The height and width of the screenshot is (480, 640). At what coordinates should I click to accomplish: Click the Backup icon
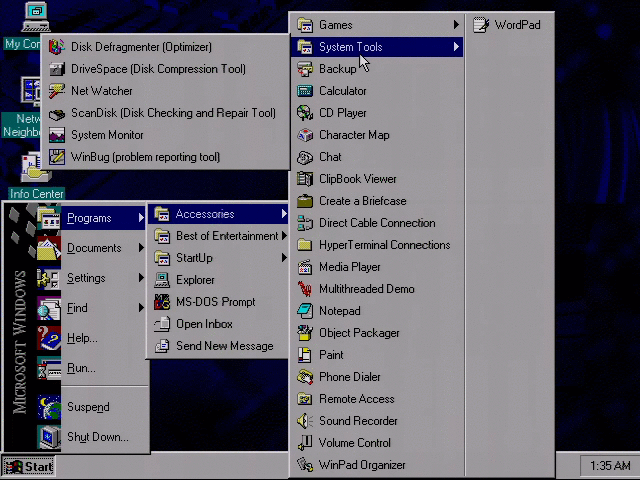point(305,69)
